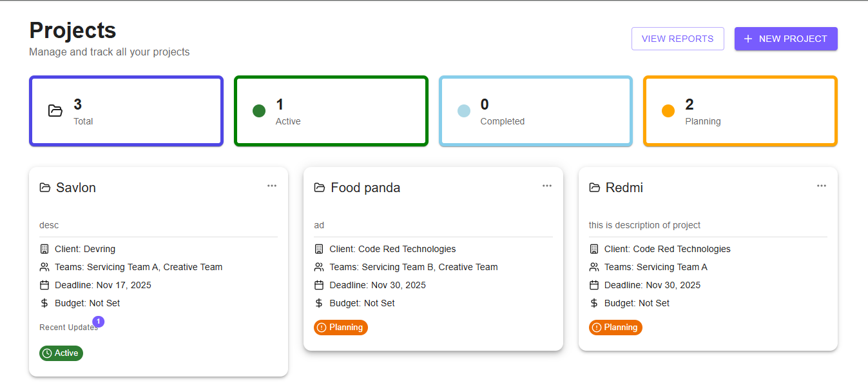Click the orange Planning chip on Food panda
868x392 pixels.
[341, 328]
